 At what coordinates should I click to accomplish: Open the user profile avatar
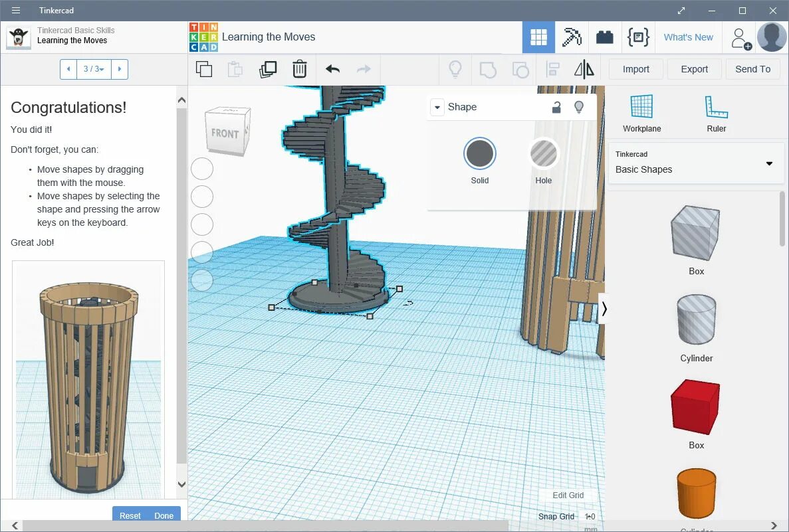772,37
